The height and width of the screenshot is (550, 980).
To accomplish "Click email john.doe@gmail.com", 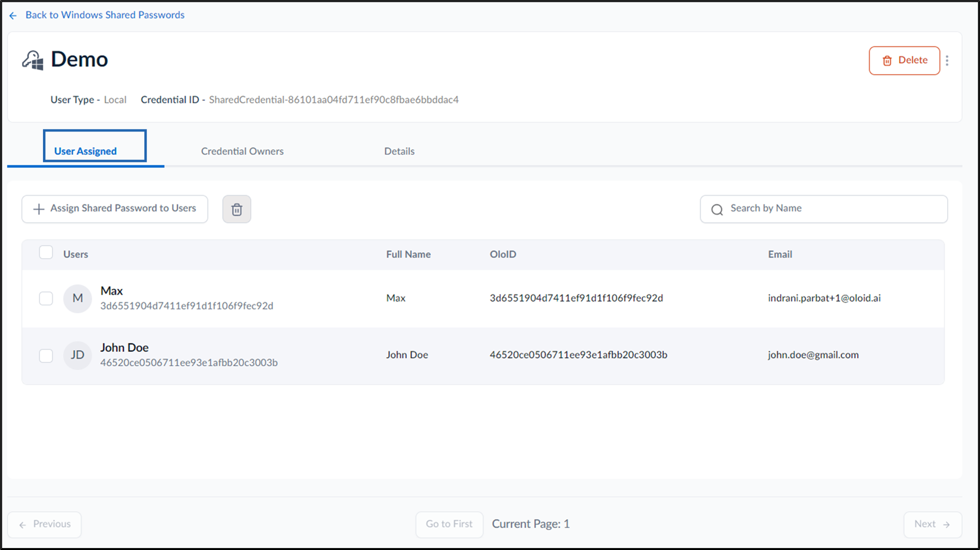I will pyautogui.click(x=813, y=355).
